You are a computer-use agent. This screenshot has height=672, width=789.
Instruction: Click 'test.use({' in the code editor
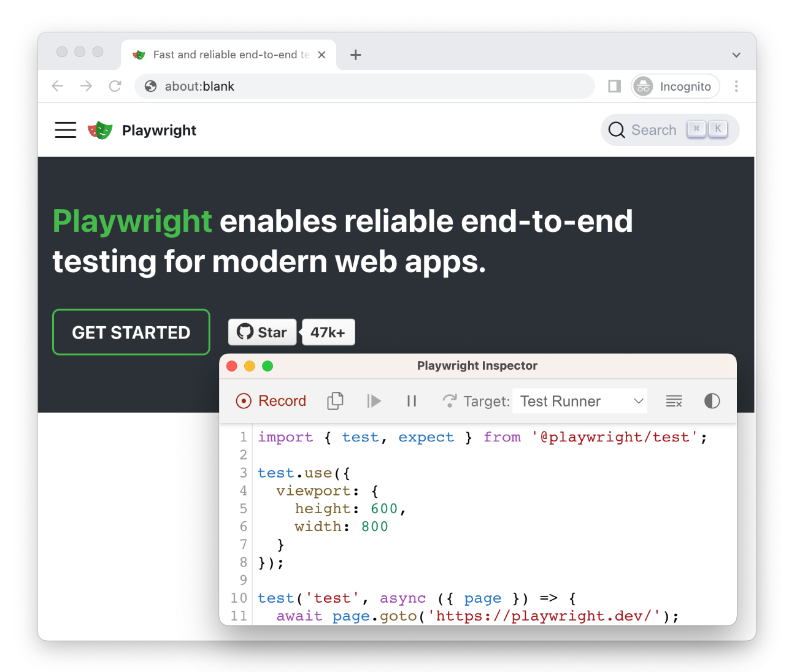pyautogui.click(x=304, y=473)
